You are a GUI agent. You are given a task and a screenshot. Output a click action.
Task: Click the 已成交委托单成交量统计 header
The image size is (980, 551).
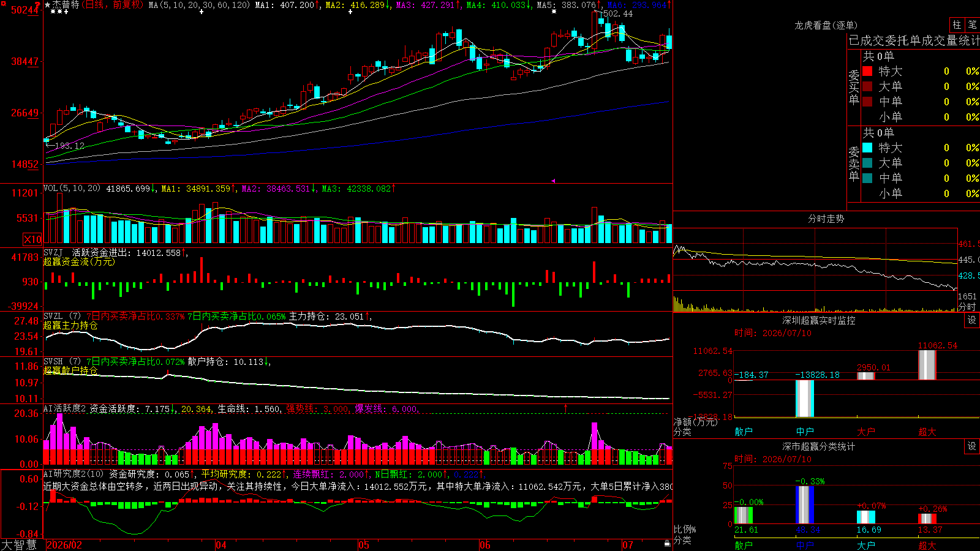[914, 40]
